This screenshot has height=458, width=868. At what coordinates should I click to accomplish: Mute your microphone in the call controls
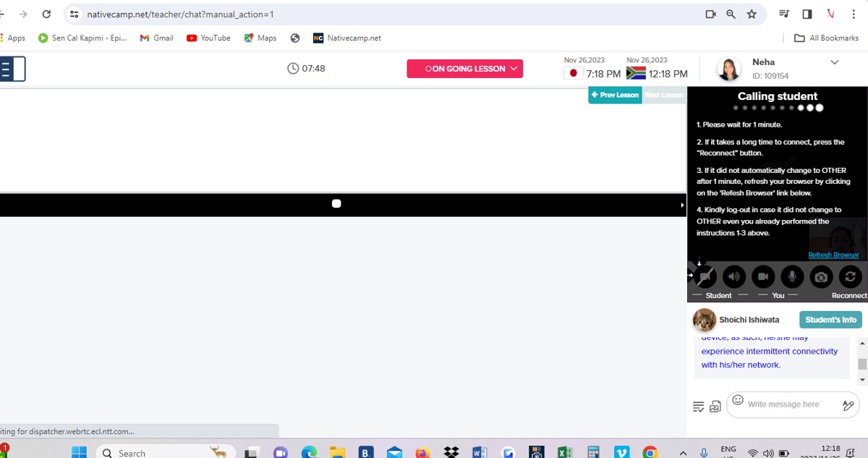791,276
